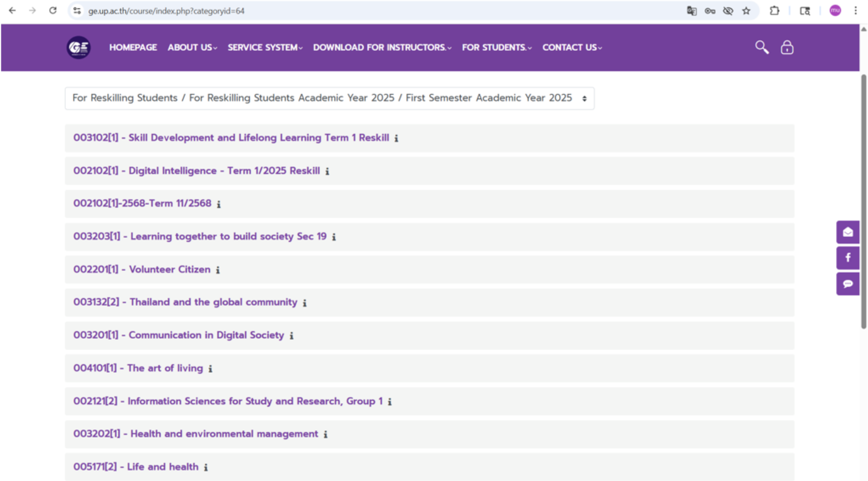Expand the For Students menu
The width and height of the screenshot is (868, 481).
coord(496,48)
